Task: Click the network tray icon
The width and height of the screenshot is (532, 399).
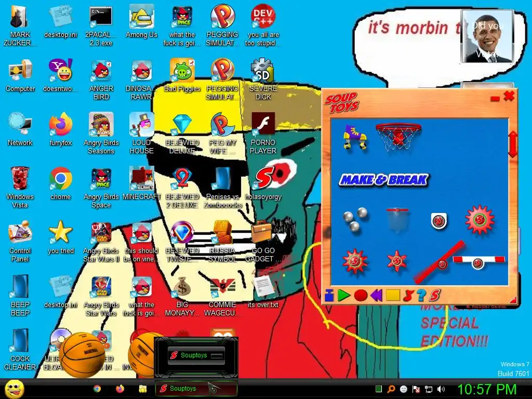Action: [x=429, y=389]
